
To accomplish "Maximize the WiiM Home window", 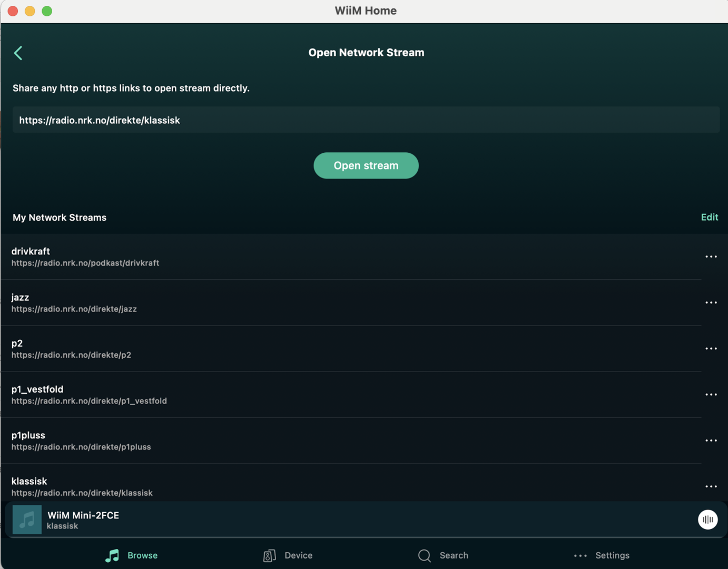I will click(47, 11).
